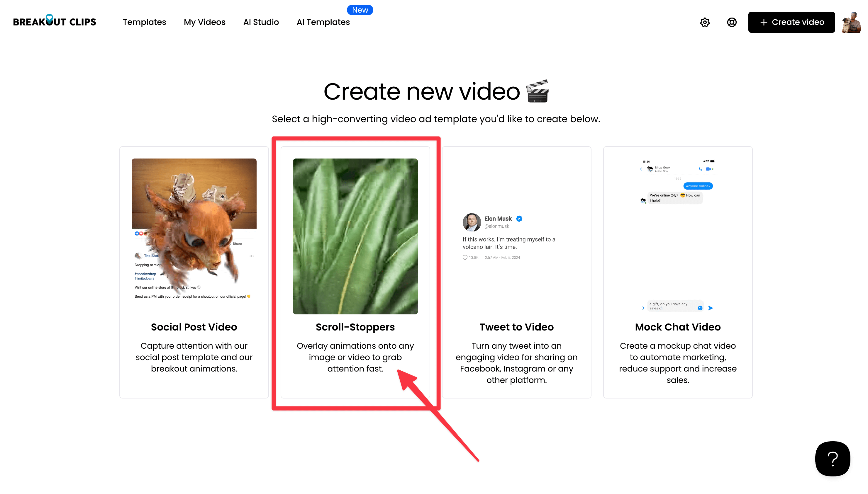Click the green leaves thumbnail
This screenshot has width=868, height=494.
click(355, 236)
